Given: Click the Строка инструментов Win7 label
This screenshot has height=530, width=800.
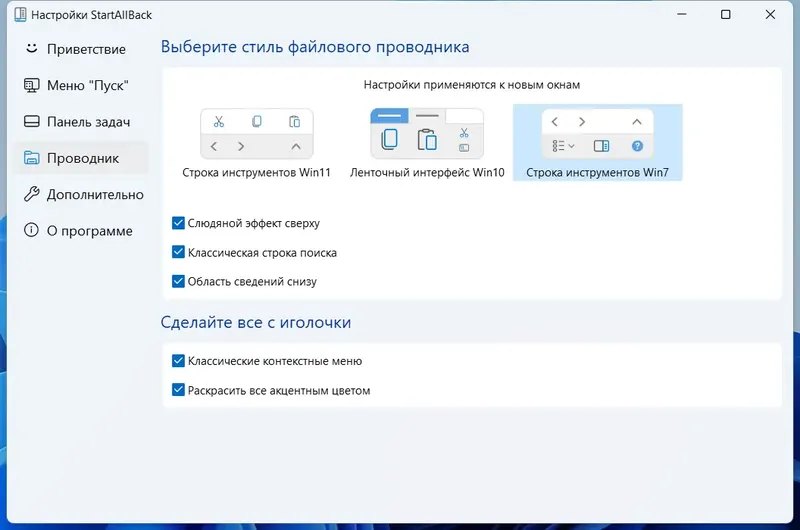Looking at the screenshot, I should [x=597, y=172].
